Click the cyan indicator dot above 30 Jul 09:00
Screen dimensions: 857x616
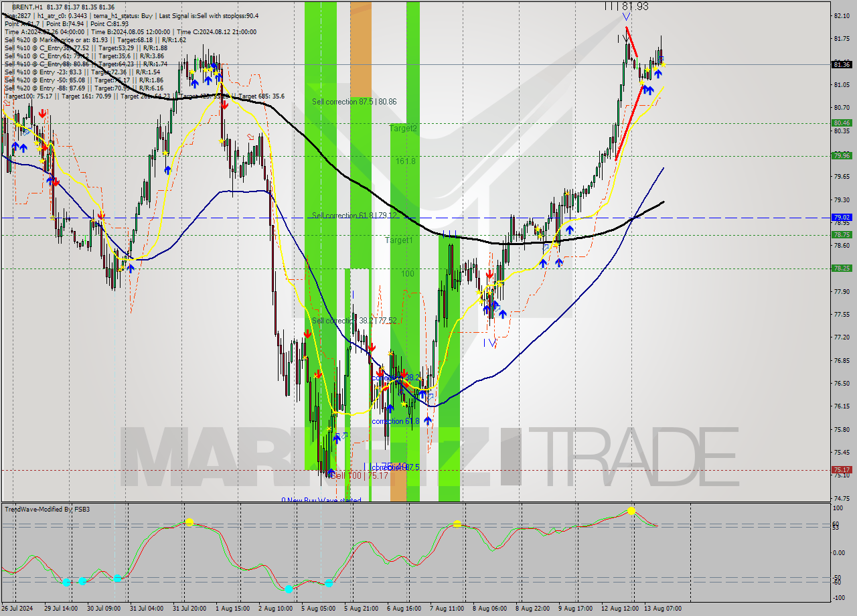pos(117,578)
